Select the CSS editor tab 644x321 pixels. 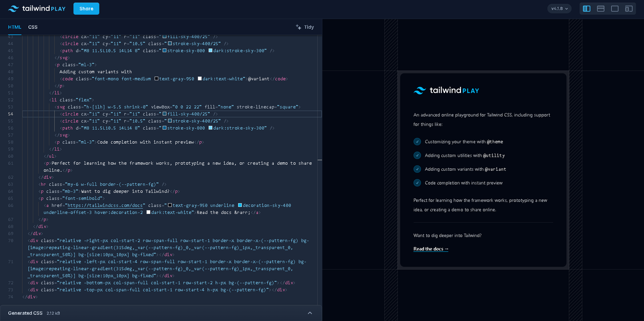point(33,27)
